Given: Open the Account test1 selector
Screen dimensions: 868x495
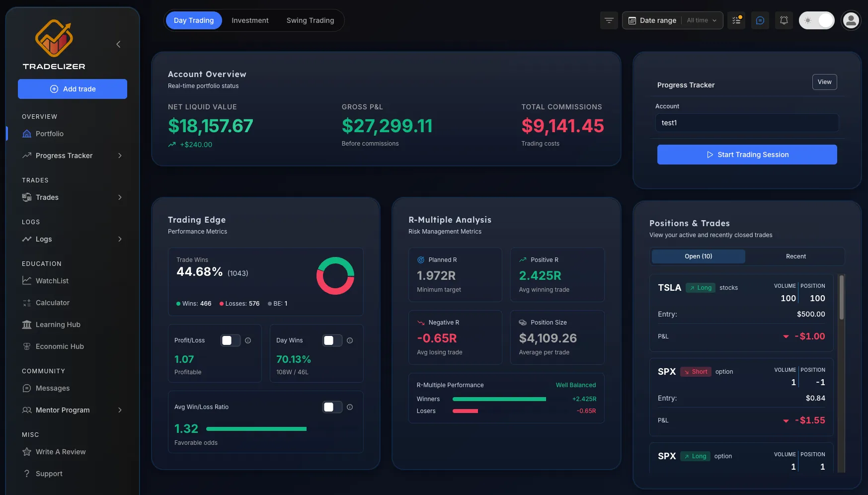Looking at the screenshot, I should (x=747, y=123).
